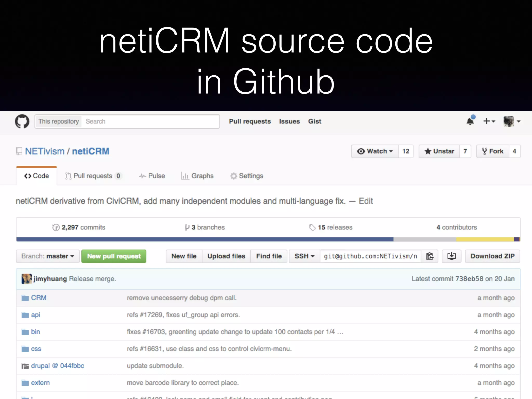Viewport: 532px width, 399px height.
Task: Open commit 'move barcode library to correct place.'
Action: (183, 383)
